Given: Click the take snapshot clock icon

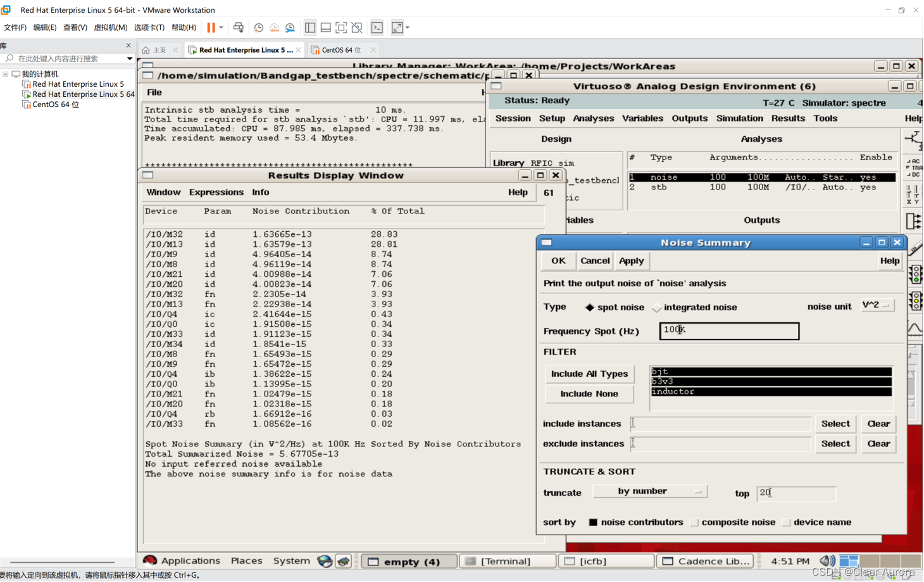Looking at the screenshot, I should (x=258, y=27).
